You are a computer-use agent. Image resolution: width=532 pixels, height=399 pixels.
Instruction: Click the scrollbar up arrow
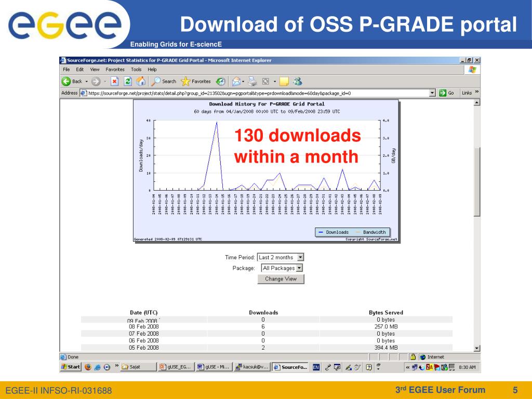click(x=477, y=102)
